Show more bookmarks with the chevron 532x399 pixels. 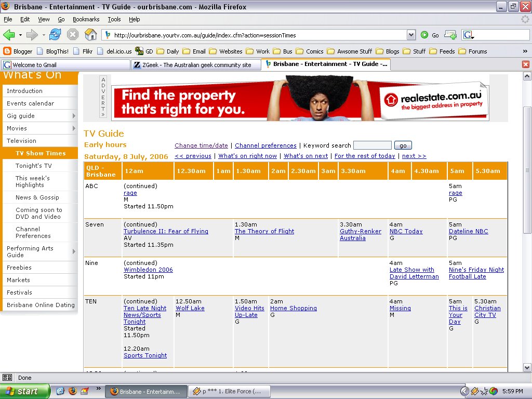point(525,51)
